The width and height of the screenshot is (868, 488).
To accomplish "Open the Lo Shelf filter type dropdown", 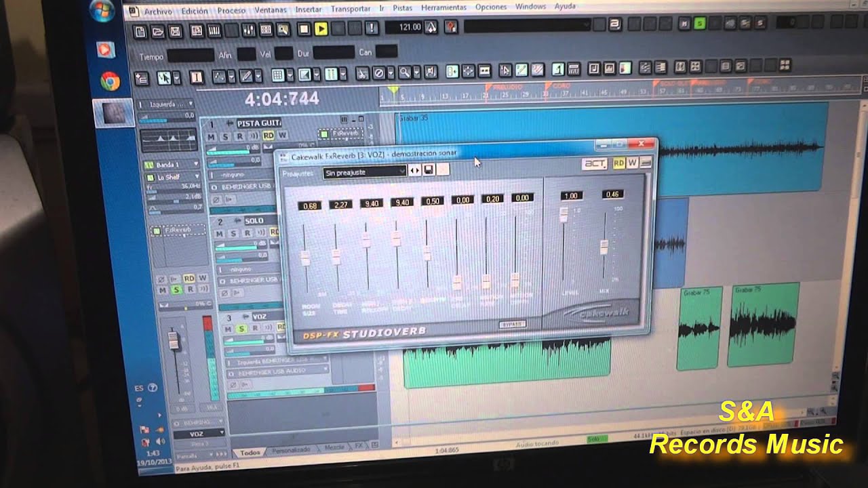I will (x=172, y=177).
